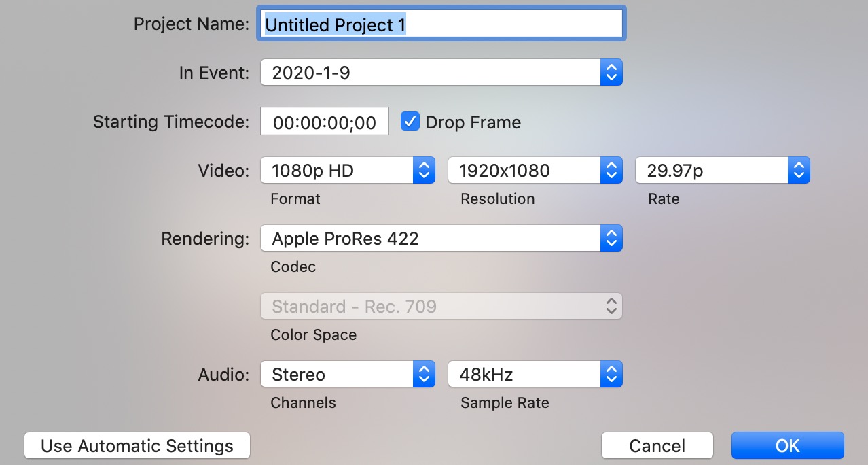Click the disabled Color Space dropdown

coord(441,307)
